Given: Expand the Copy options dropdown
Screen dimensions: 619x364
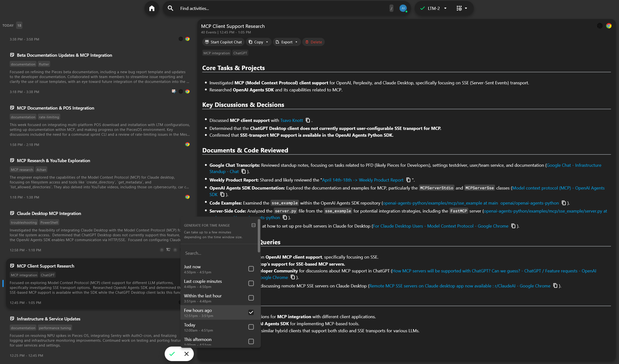Looking at the screenshot, I should tap(267, 42).
